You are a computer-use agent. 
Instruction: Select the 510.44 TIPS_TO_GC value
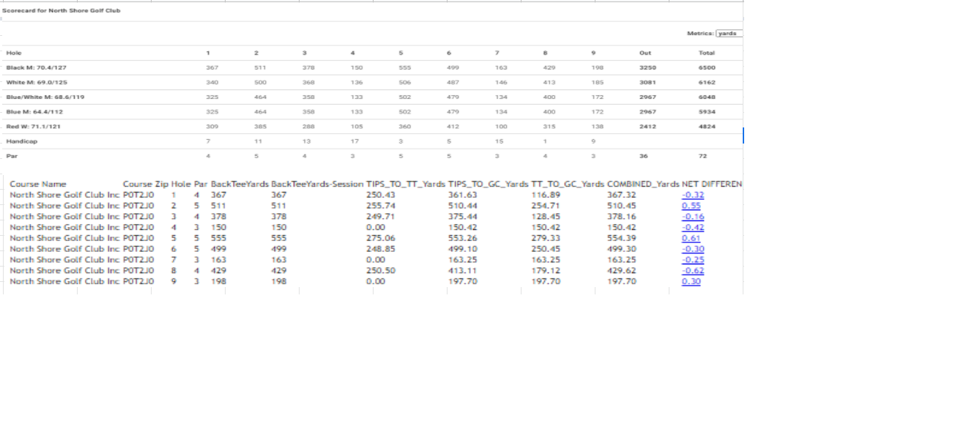(x=463, y=206)
